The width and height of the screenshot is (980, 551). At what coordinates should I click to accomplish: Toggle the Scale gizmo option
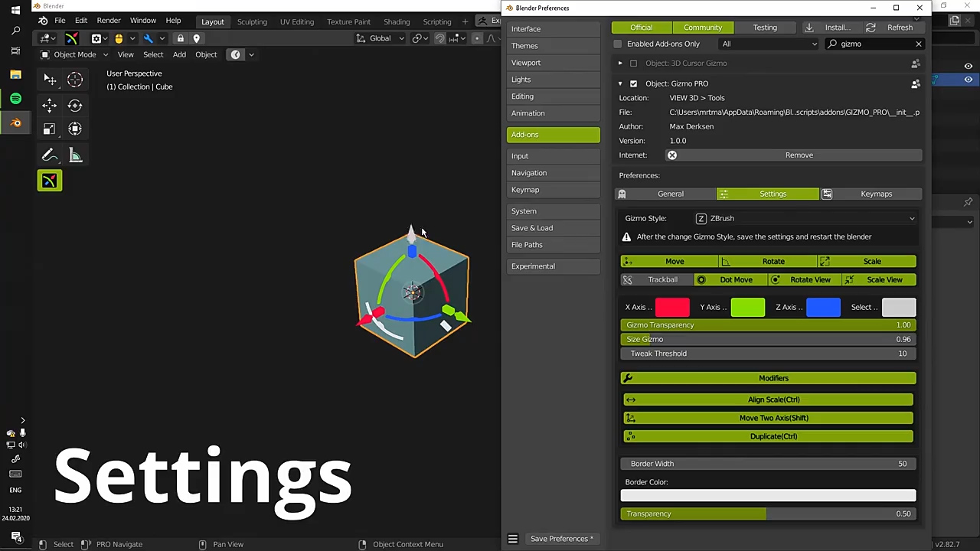[x=867, y=262]
